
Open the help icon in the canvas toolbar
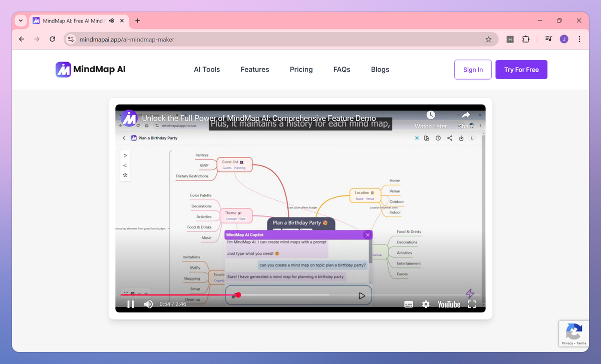coord(437,138)
